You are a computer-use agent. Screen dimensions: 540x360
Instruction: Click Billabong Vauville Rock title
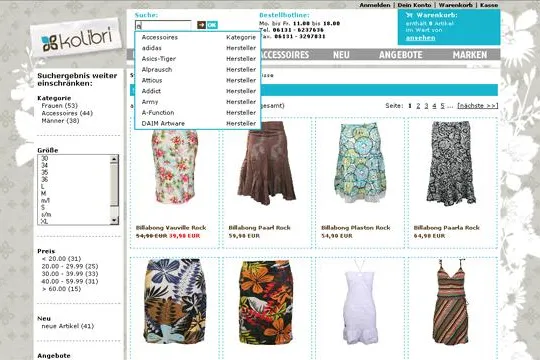(x=171, y=228)
